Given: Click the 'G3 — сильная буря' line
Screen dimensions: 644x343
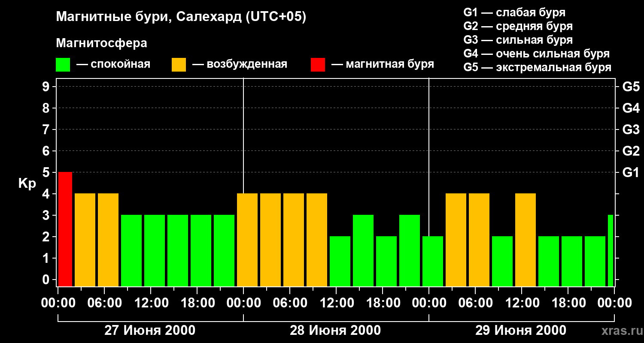Looking at the screenshot, I should pos(518,40).
